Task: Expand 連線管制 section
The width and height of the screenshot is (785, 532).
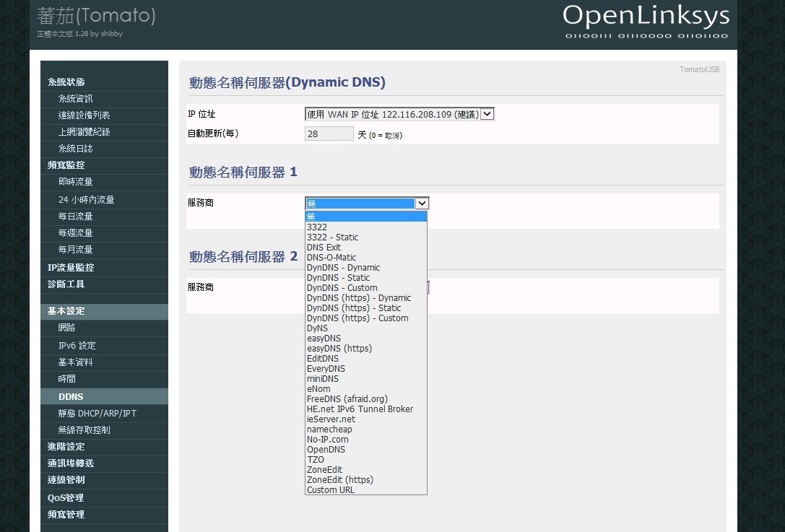Action: click(104, 480)
